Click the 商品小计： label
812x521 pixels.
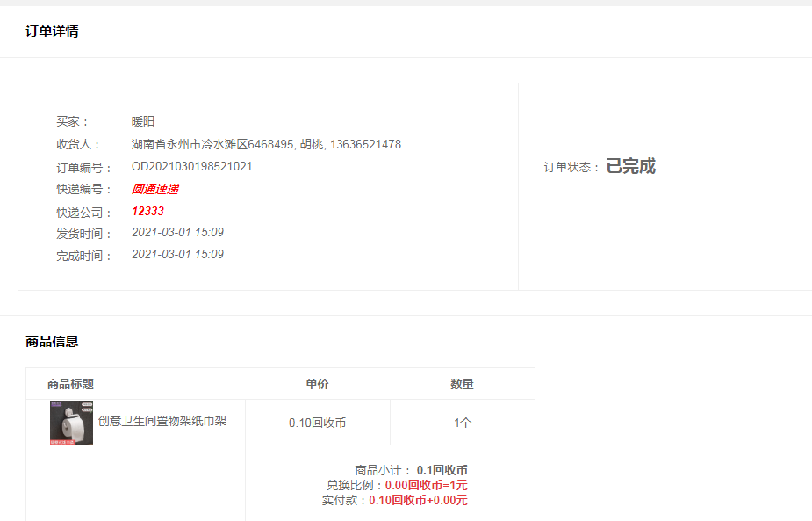pyautogui.click(x=384, y=470)
